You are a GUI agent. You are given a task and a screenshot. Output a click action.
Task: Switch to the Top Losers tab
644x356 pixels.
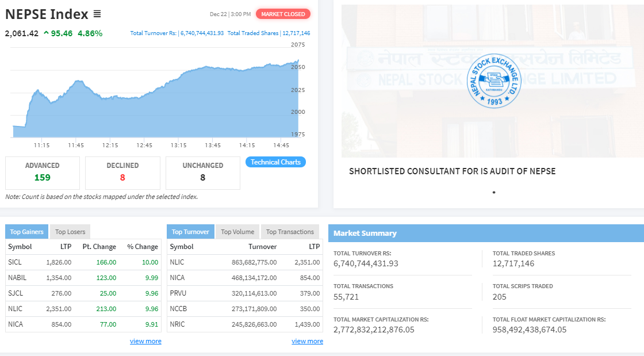pyautogui.click(x=70, y=232)
